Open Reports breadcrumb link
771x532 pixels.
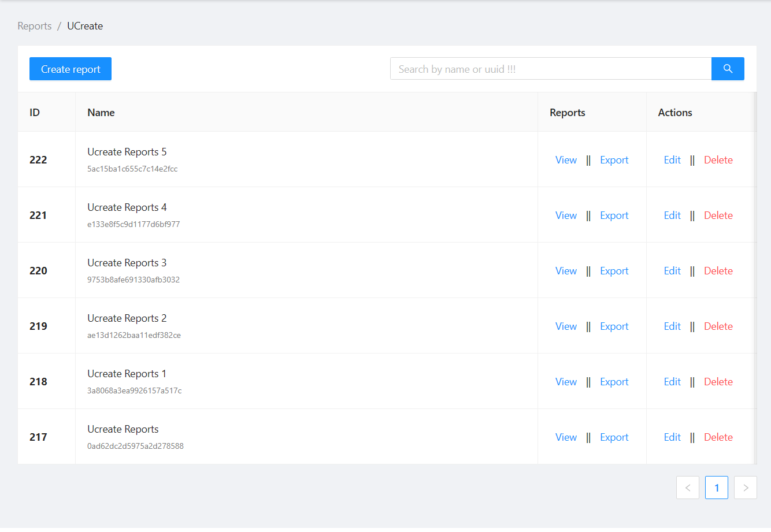35,26
